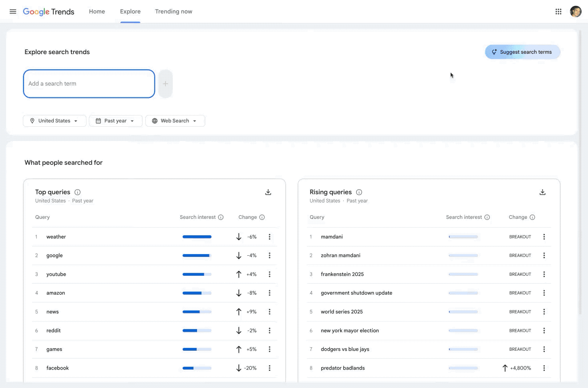Open more options for weather row
Viewport: 588px width, 388px height.
tap(270, 237)
